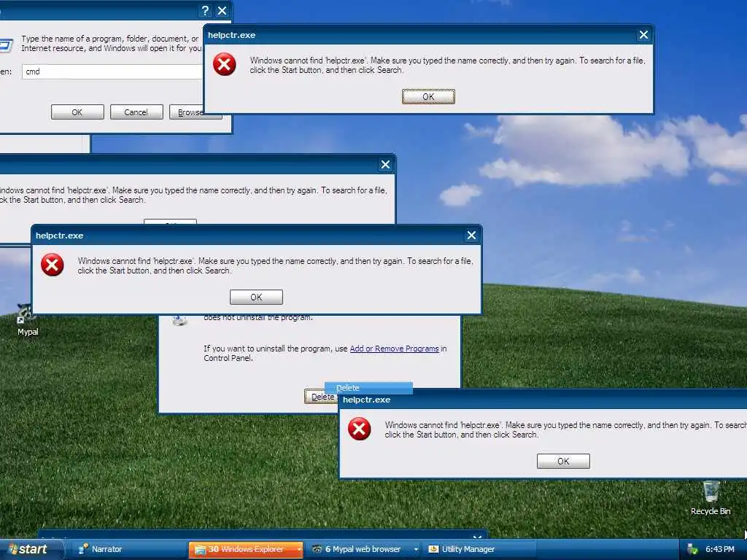This screenshot has width=747, height=560.
Task: Click the red error icon in top helpctr.exe dialog
Action: 225,64
